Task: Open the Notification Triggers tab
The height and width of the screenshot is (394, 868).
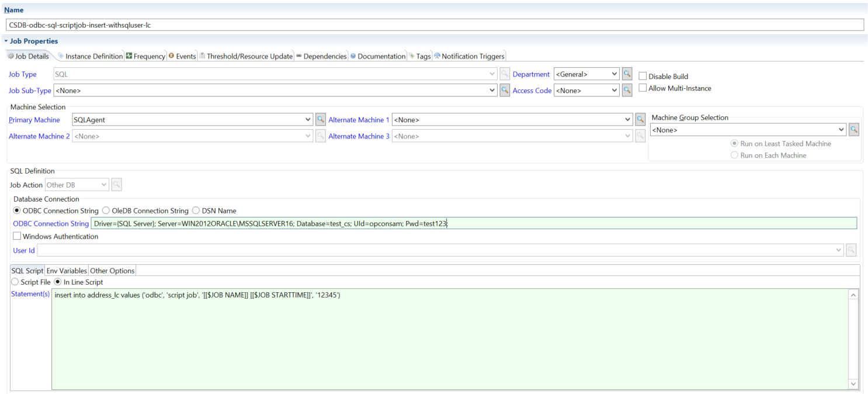Action: (x=469, y=56)
